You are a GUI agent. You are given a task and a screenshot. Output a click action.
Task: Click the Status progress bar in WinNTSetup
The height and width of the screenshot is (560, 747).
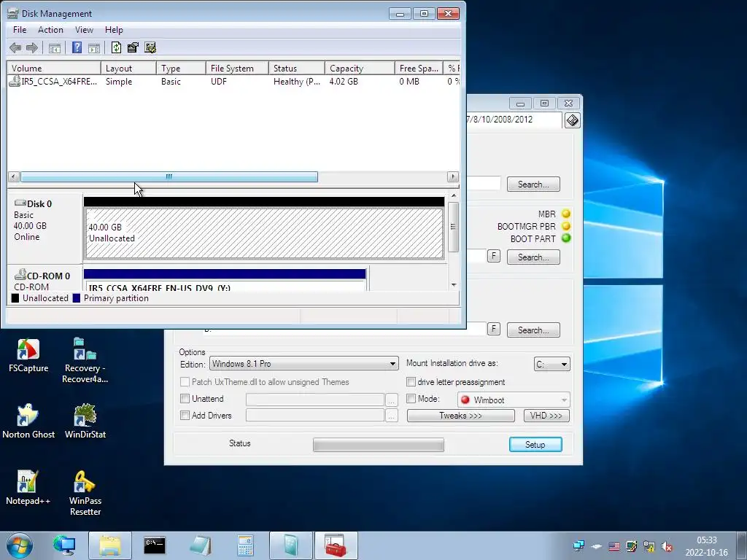tap(379, 445)
